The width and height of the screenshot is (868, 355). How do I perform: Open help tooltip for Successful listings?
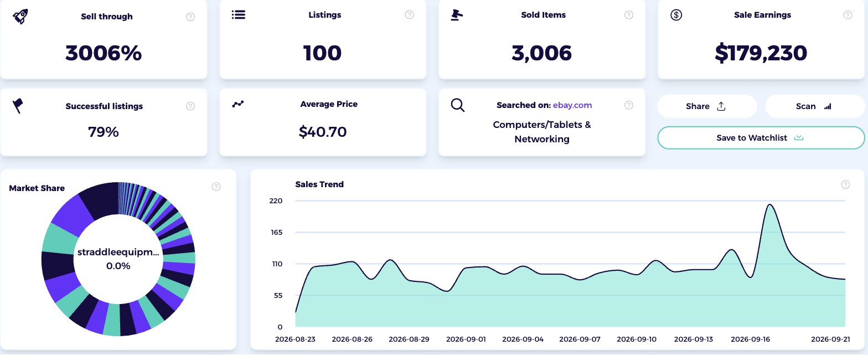190,106
